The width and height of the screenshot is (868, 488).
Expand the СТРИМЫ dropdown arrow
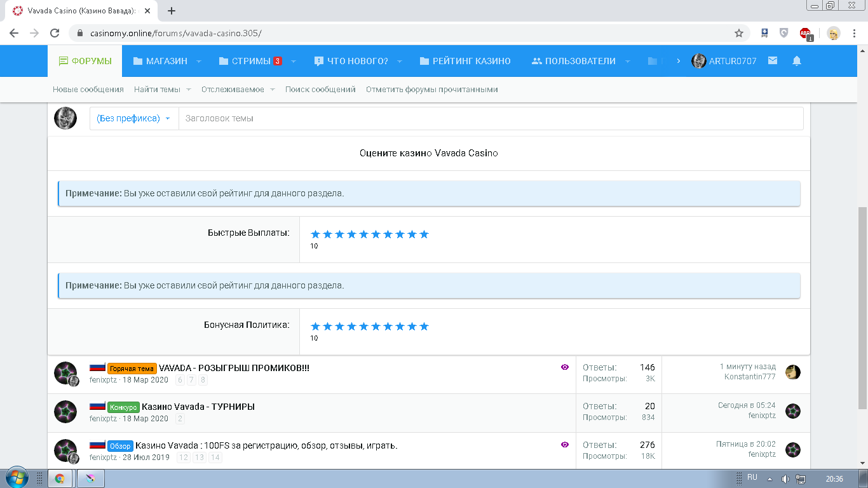coord(293,62)
